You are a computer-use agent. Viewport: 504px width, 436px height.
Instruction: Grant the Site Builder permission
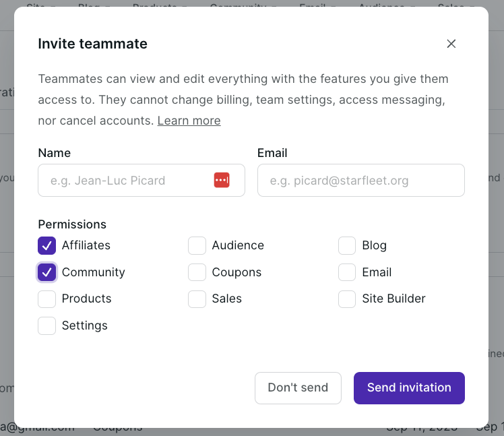[x=347, y=299]
